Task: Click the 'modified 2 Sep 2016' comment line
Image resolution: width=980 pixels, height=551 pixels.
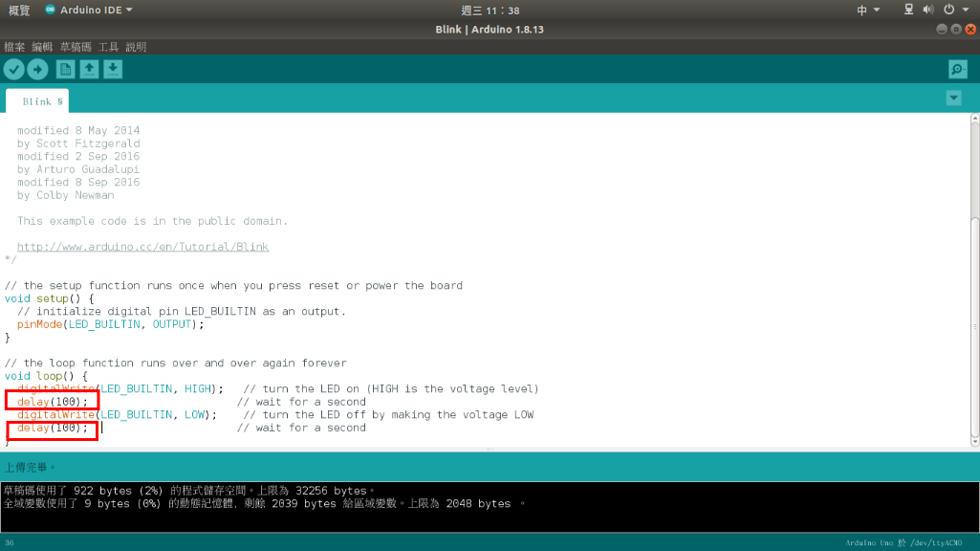Action: [x=78, y=156]
